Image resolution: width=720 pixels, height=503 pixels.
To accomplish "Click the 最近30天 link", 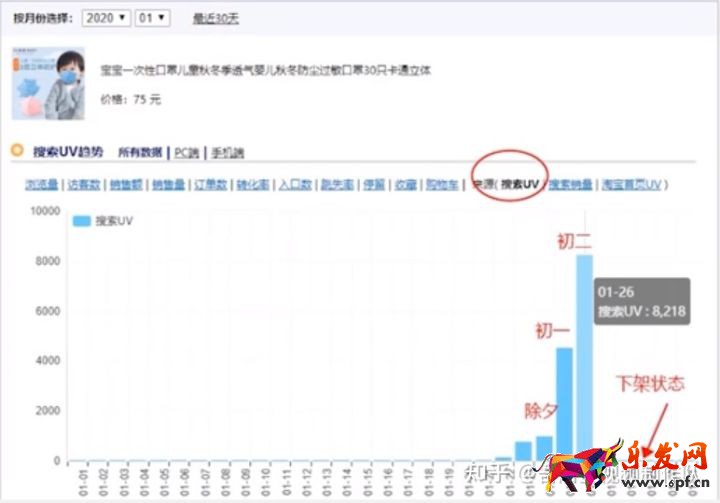I will tap(215, 19).
